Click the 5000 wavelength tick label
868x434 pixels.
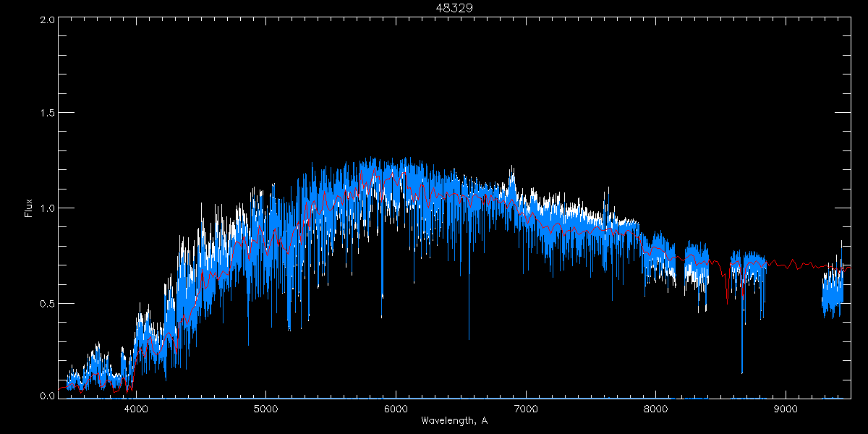click(265, 409)
